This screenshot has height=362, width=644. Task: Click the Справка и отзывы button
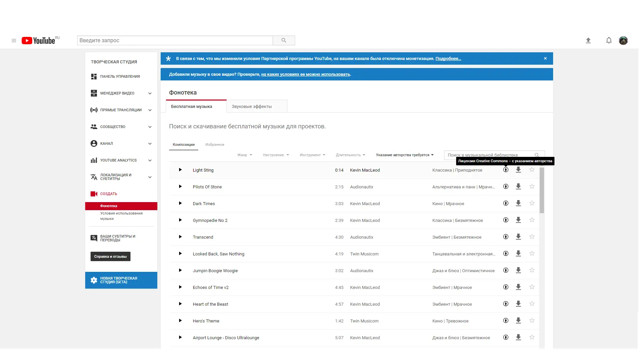[x=110, y=256]
